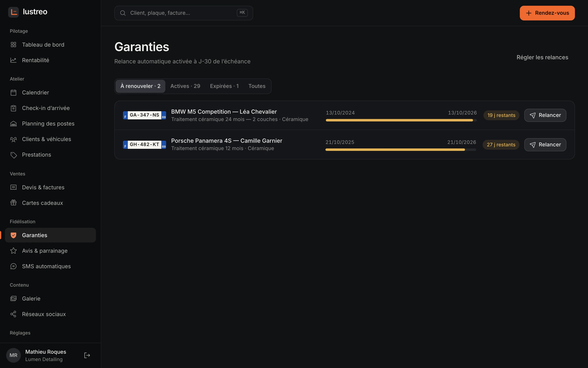Click the lustreo logo icon
This screenshot has width=588, height=368.
pos(13,12)
